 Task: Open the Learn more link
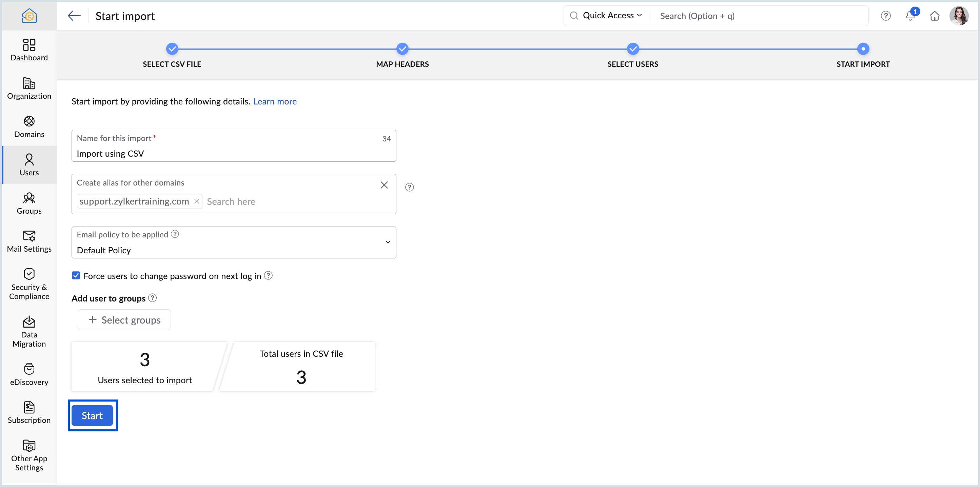pyautogui.click(x=275, y=102)
